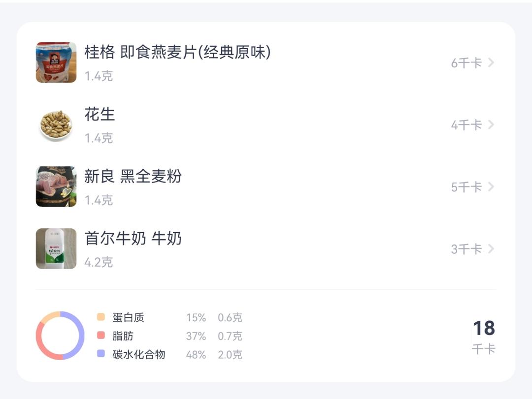Click the purple 碳水化合物 legend swatch

point(101,354)
